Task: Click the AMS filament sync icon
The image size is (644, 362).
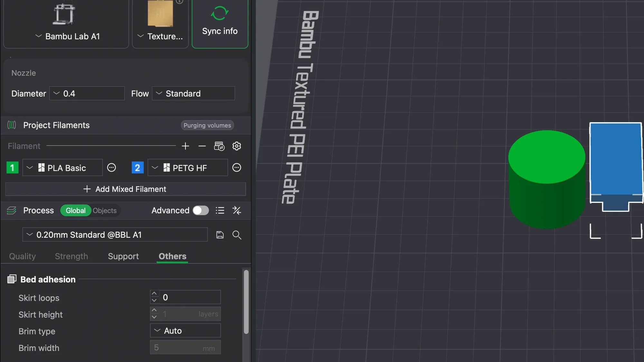Action: click(x=219, y=146)
